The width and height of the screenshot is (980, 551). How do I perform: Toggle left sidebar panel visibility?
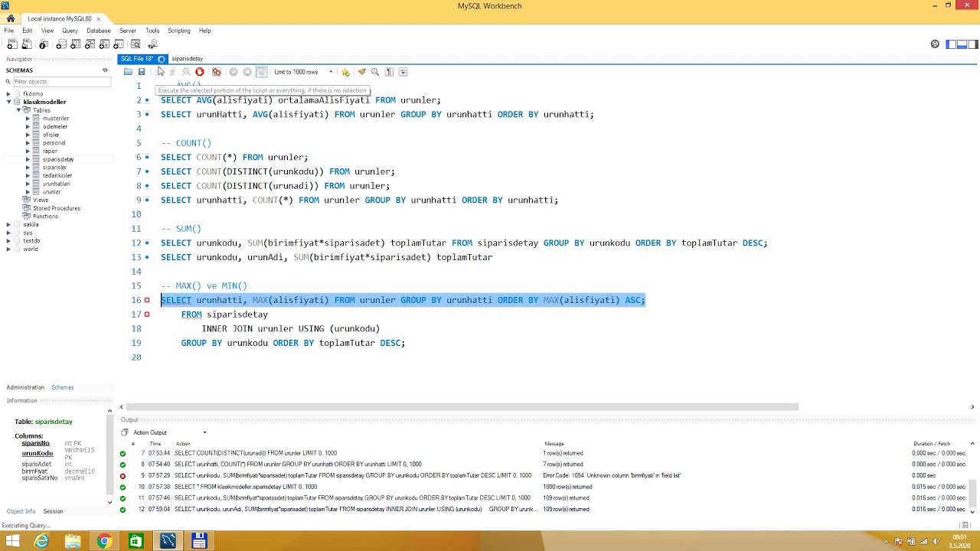click(951, 44)
